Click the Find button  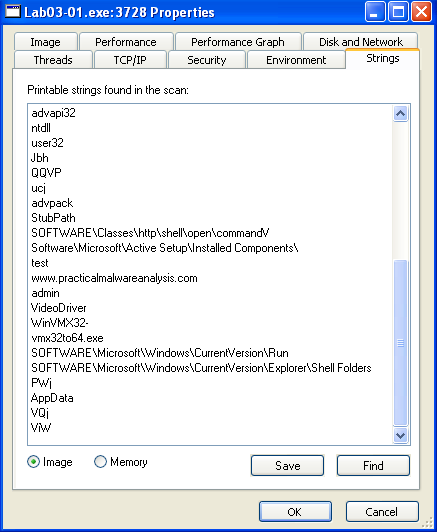[373, 466]
